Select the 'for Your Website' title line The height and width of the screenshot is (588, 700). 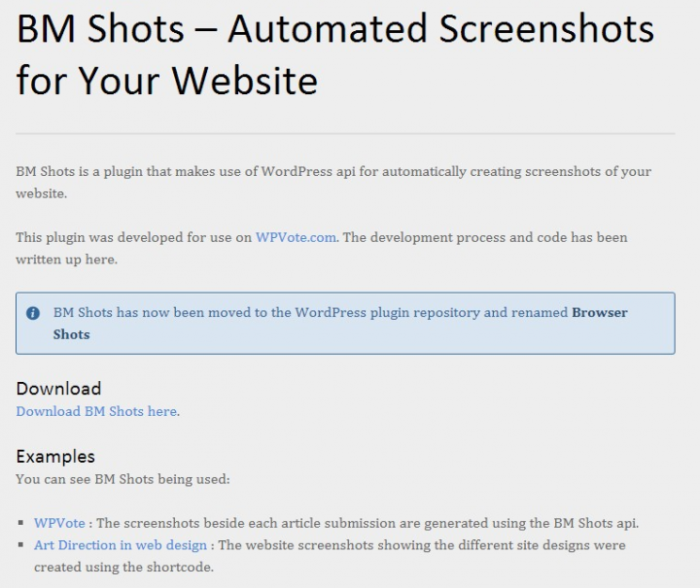pyautogui.click(x=166, y=80)
